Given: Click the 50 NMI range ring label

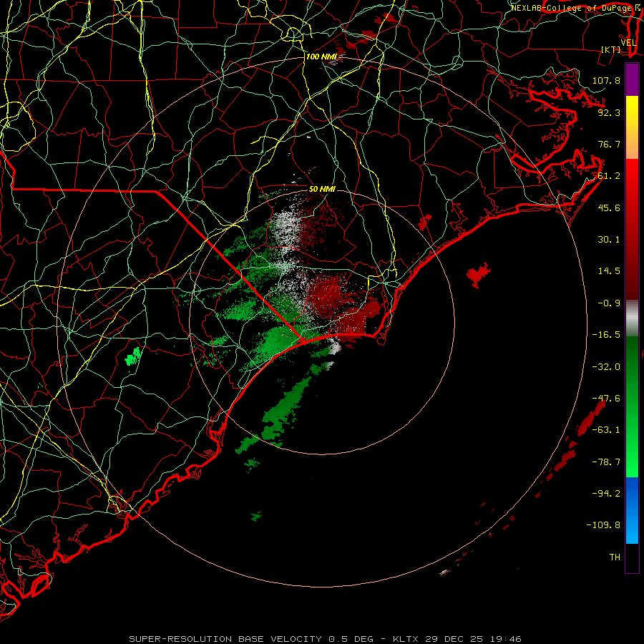Looking at the screenshot, I should click(x=322, y=190).
